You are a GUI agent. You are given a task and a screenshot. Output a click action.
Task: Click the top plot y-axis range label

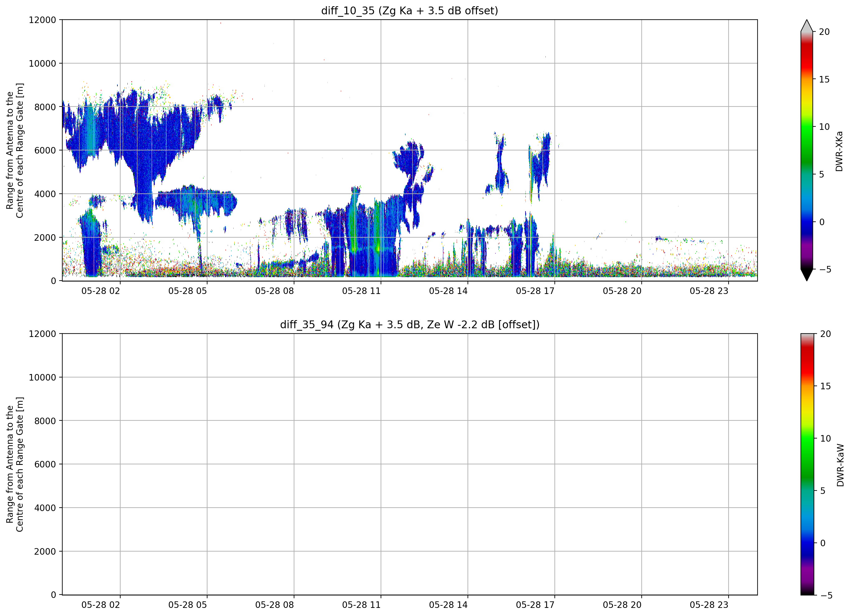(x=15, y=150)
